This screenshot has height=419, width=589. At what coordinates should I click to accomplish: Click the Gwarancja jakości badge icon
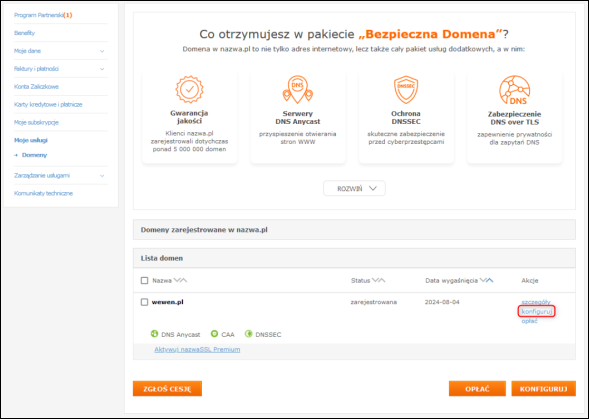pos(189,89)
